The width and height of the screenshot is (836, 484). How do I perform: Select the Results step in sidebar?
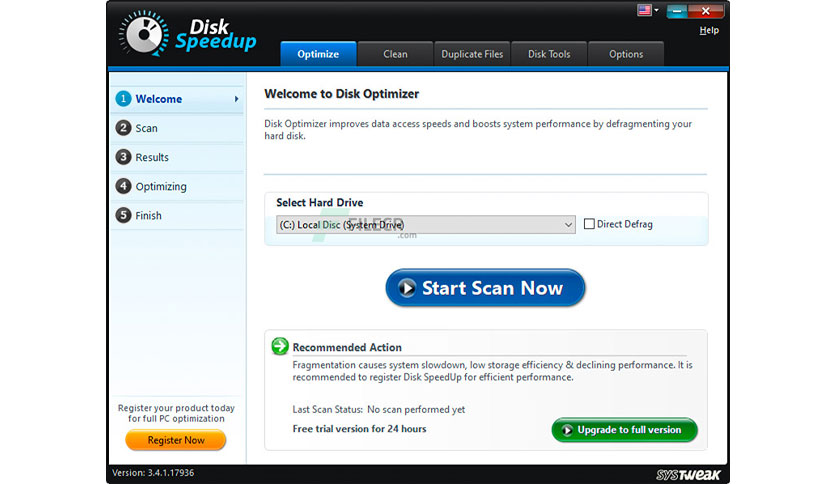177,157
